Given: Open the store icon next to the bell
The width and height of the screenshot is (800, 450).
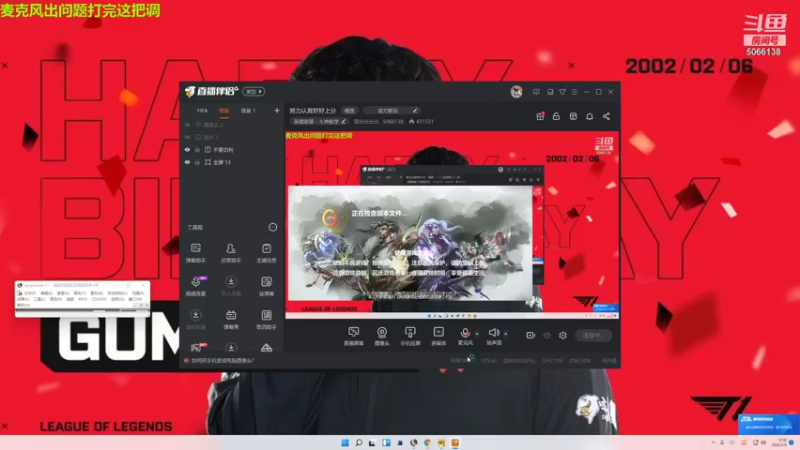Looking at the screenshot, I should (573, 116).
